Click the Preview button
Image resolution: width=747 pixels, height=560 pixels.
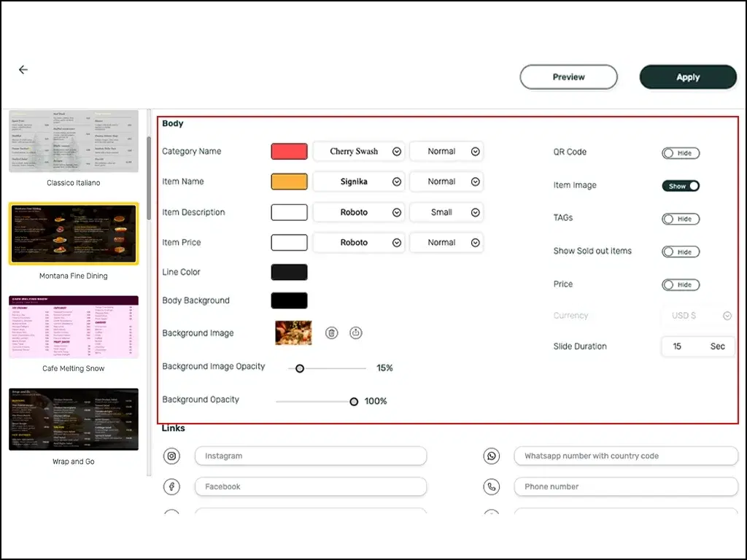(568, 77)
